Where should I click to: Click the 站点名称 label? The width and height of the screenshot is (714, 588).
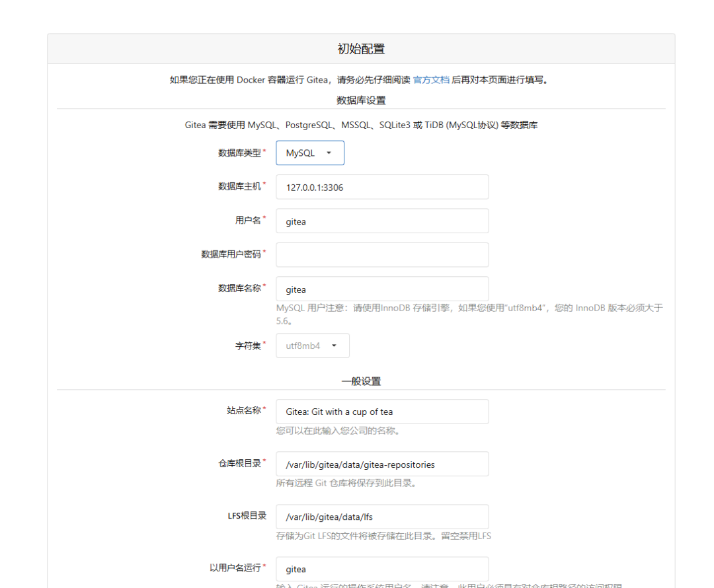tap(243, 410)
